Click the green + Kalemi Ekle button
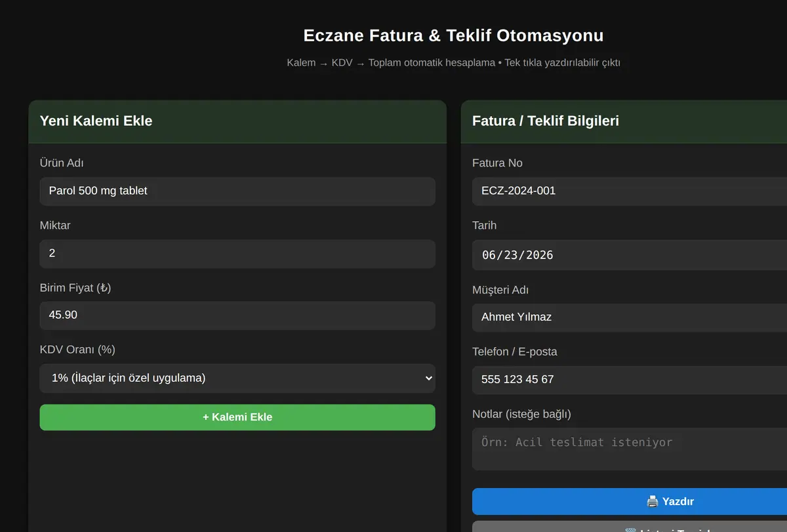This screenshot has height=532, width=787. pyautogui.click(x=237, y=417)
